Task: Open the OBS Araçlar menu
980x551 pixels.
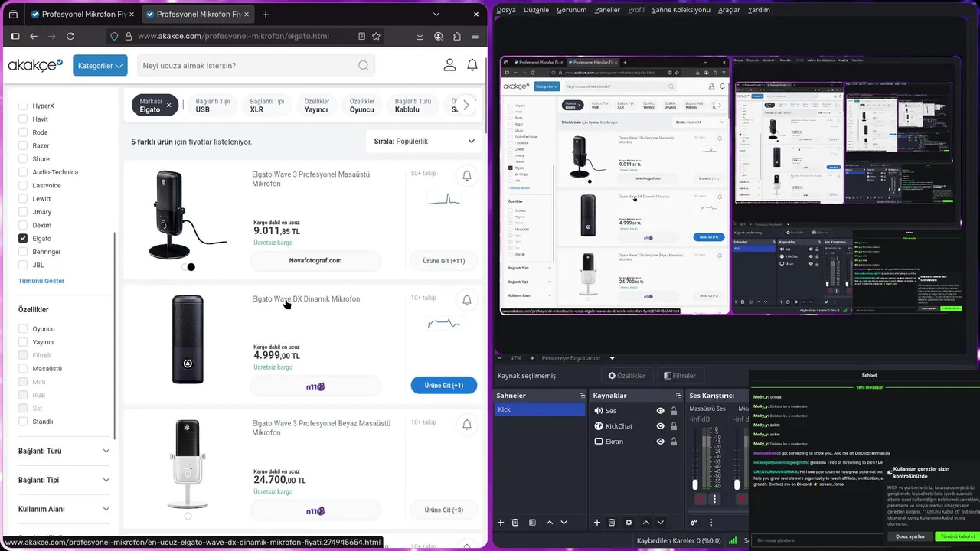Action: (x=729, y=10)
